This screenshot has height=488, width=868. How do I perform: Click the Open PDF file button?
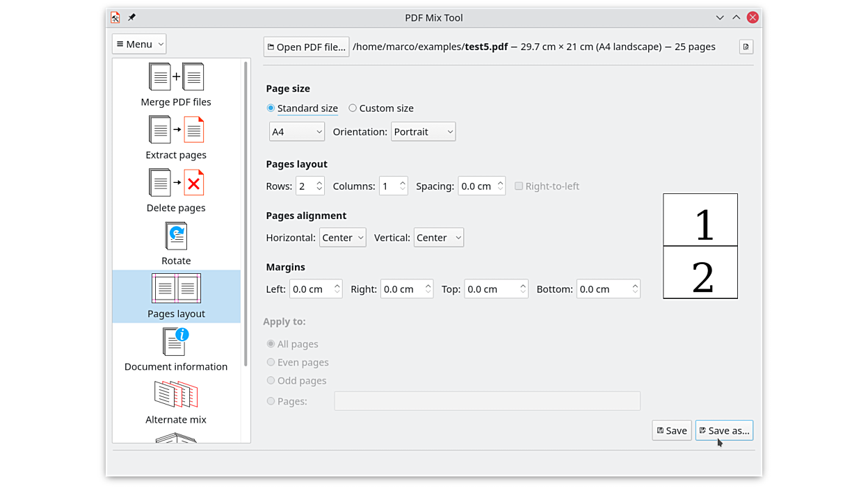coord(306,47)
